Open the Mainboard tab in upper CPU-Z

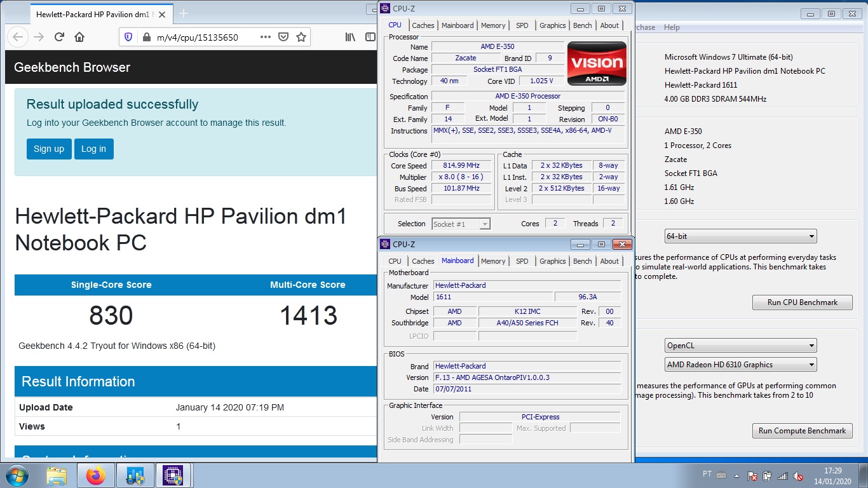[458, 25]
